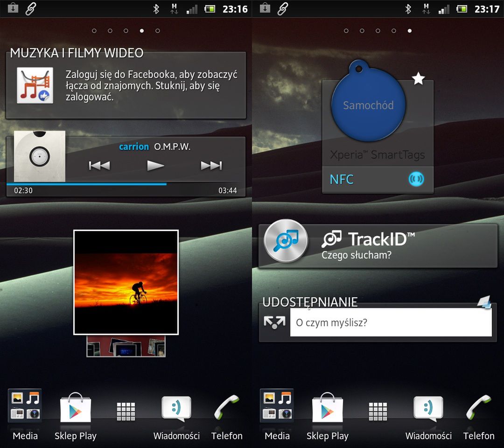Tap Bluetooth icon in right status bar
Viewport: 504px width, 448px height.
[408, 9]
